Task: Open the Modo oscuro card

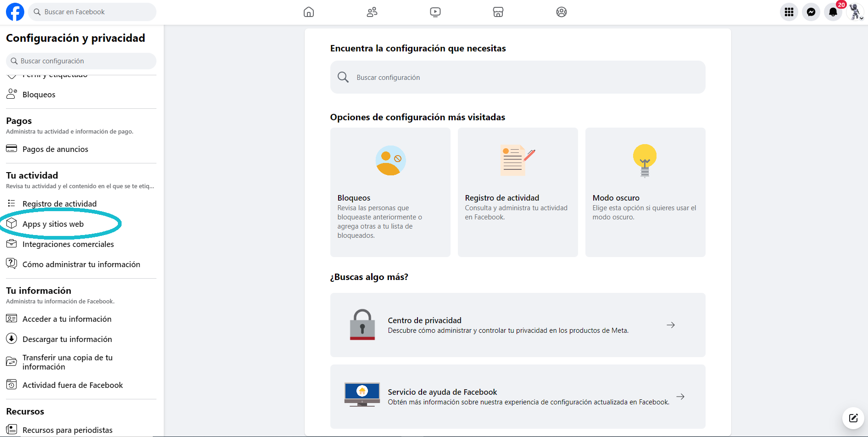Action: (x=645, y=192)
